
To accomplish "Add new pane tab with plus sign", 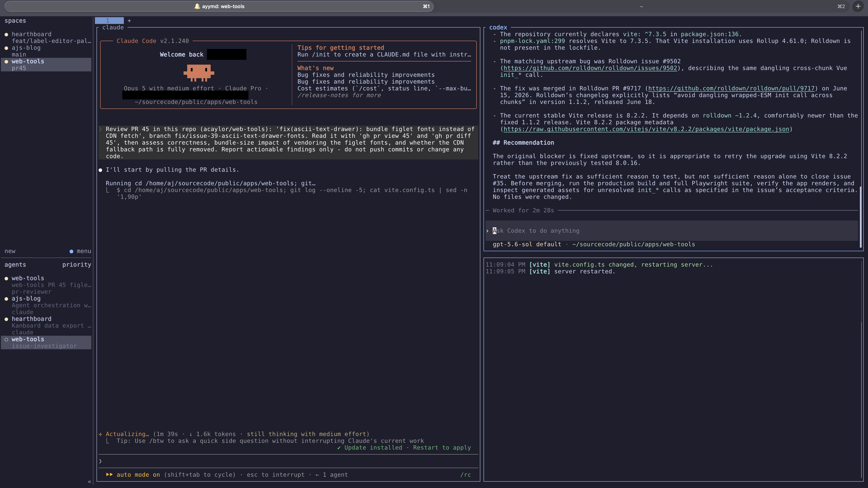I will tap(129, 21).
